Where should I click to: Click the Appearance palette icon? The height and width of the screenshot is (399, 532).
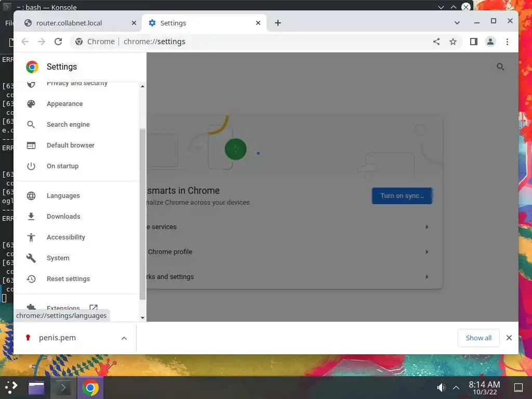click(x=31, y=104)
